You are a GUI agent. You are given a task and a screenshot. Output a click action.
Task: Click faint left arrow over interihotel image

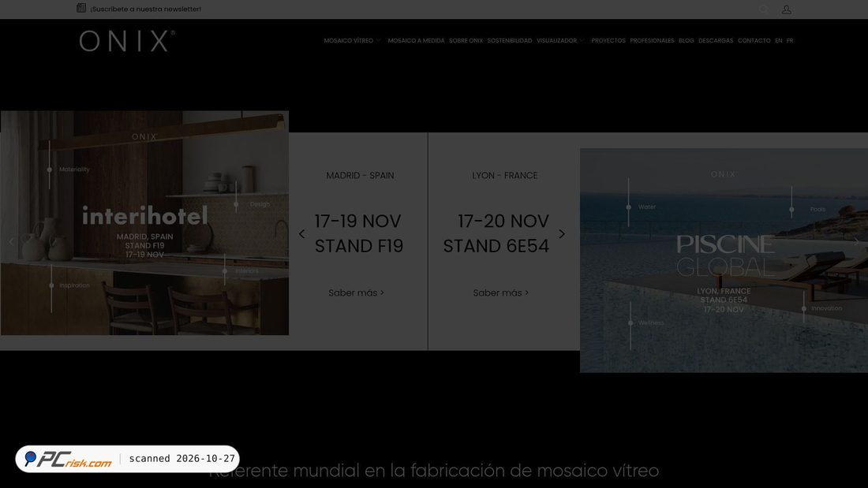click(x=11, y=241)
